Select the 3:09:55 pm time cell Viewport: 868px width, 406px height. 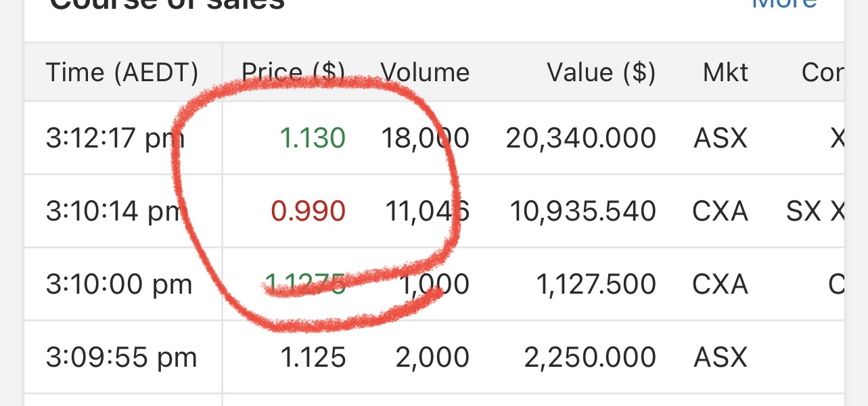[121, 358]
